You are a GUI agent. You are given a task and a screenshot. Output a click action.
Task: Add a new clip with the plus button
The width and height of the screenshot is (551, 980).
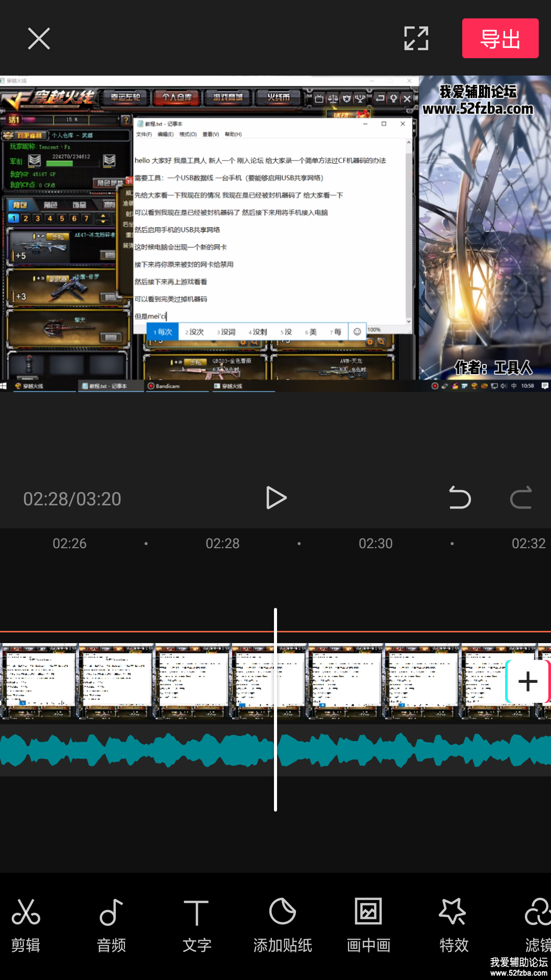[528, 681]
